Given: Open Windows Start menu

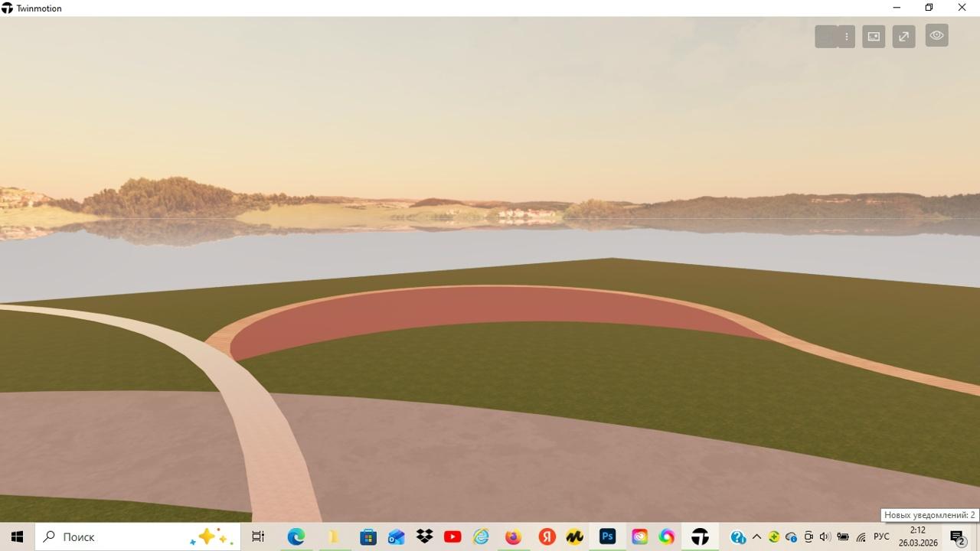Looking at the screenshot, I should click(17, 537).
